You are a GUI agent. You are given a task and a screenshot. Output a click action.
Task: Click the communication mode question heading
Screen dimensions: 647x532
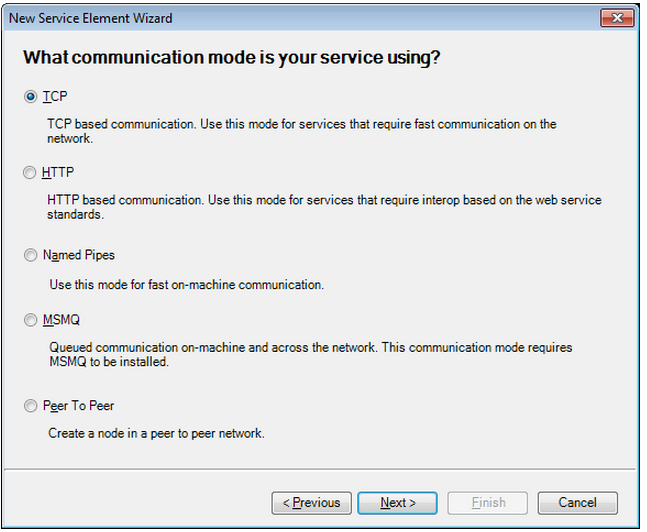coord(231,57)
